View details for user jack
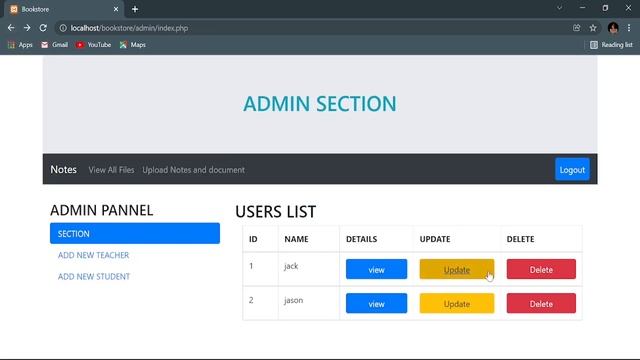 pyautogui.click(x=376, y=269)
